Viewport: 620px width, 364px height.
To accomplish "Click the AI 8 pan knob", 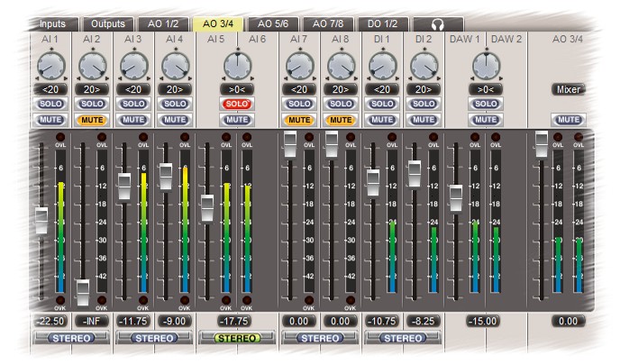I will tap(342, 66).
